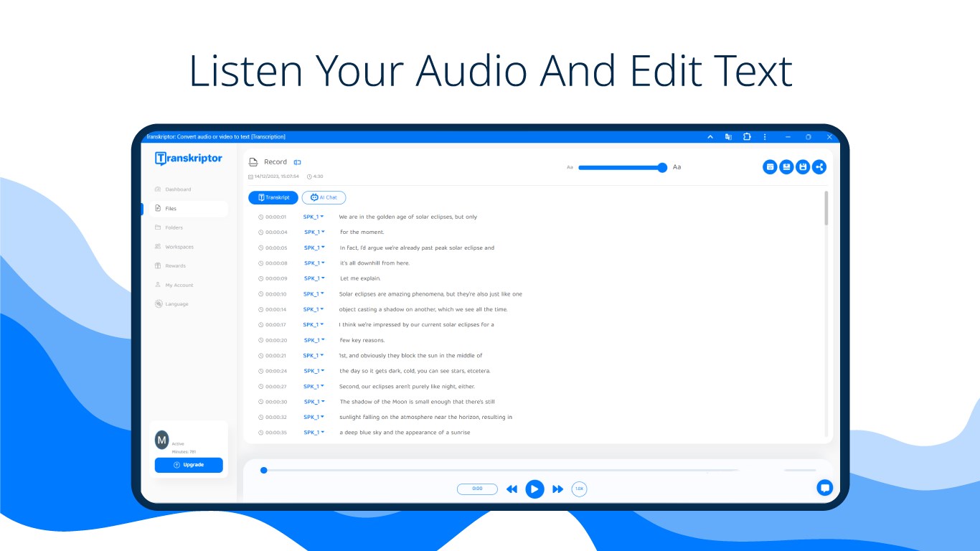Open SPK_1 dropdown at 00:00:20
The width and height of the screenshot is (980, 551).
(x=314, y=340)
